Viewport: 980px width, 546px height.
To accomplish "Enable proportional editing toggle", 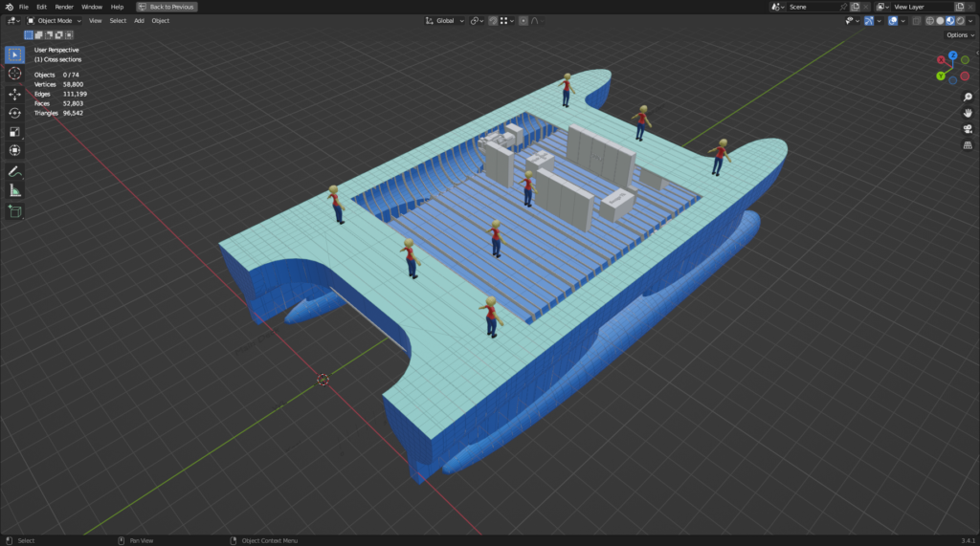I will 523,20.
